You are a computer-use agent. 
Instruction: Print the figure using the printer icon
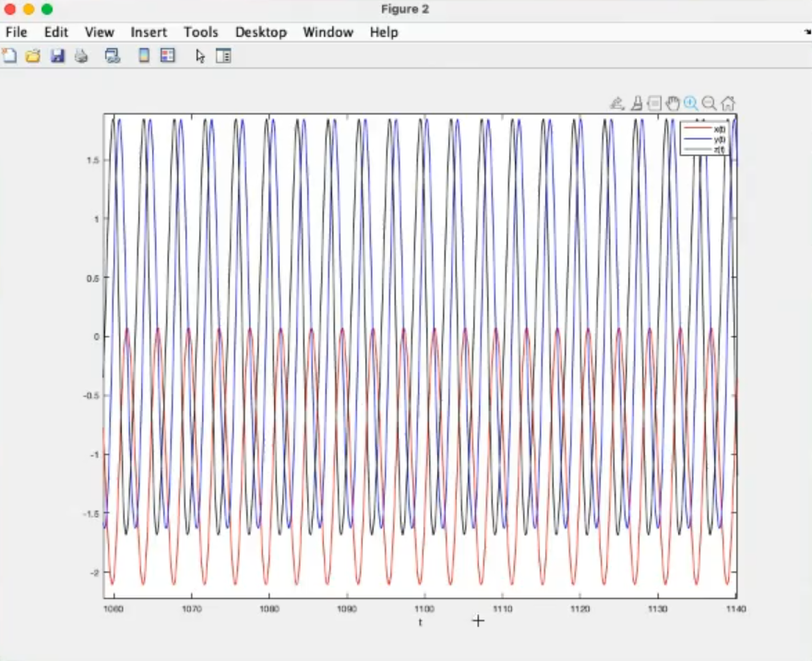pos(81,56)
